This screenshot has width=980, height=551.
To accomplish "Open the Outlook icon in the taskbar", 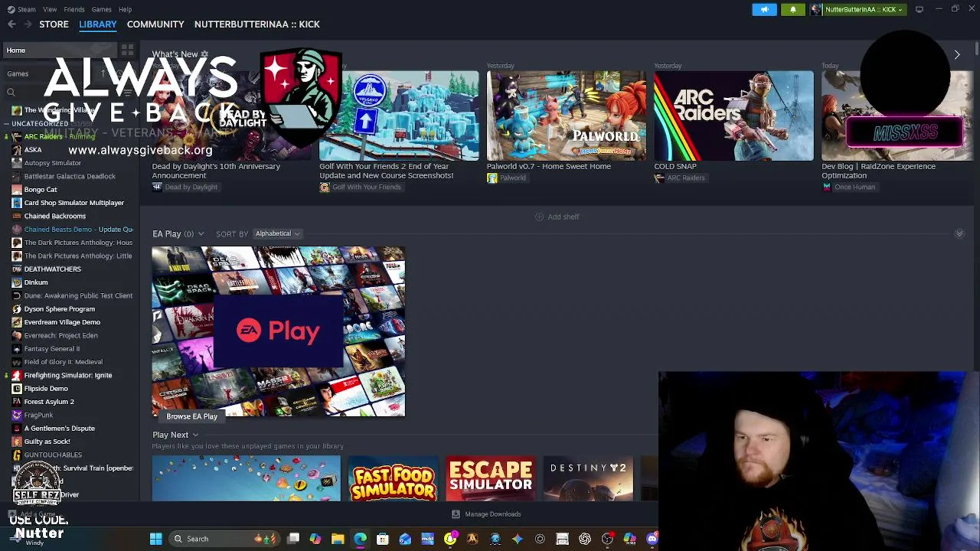I will 405,539.
